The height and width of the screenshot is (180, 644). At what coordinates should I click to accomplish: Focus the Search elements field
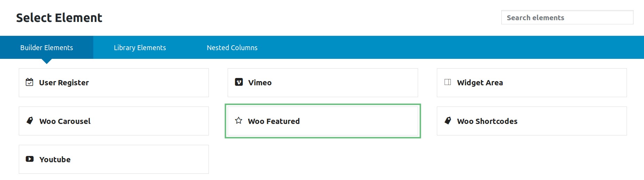click(567, 17)
